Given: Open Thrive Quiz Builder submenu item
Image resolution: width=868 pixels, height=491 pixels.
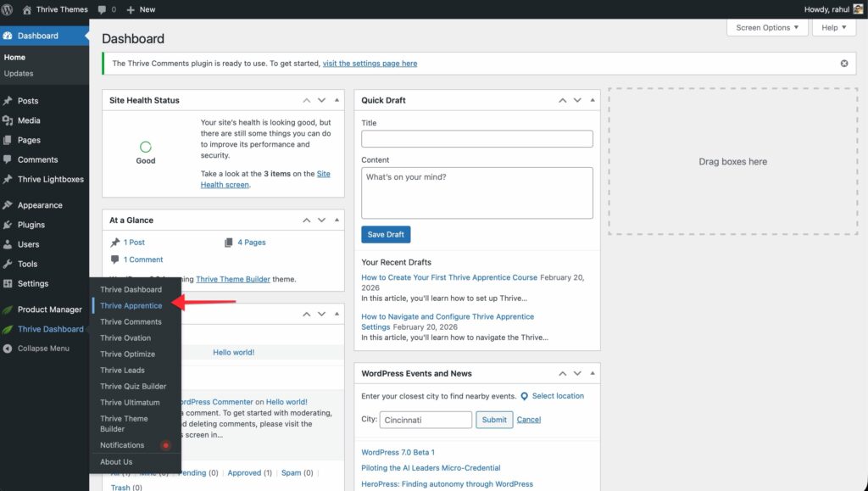Looking at the screenshot, I should coord(133,386).
